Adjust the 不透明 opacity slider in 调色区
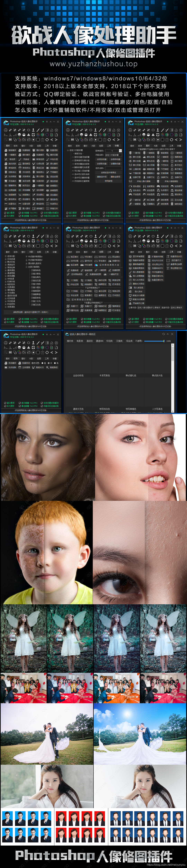187x868 pixels. tap(155, 341)
